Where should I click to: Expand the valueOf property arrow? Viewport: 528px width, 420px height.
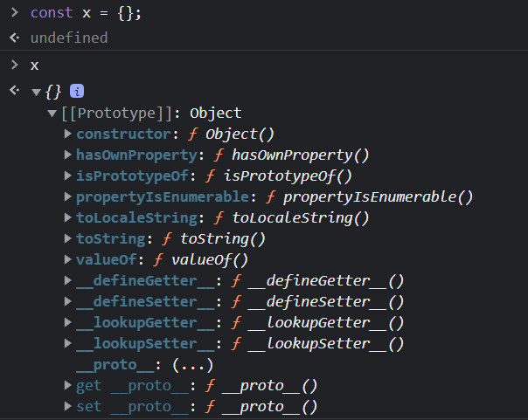tap(68, 259)
